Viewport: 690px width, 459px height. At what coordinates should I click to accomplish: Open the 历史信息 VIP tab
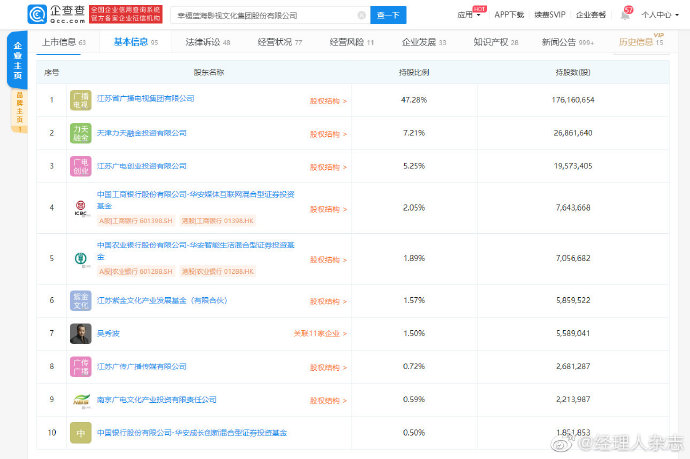639,43
